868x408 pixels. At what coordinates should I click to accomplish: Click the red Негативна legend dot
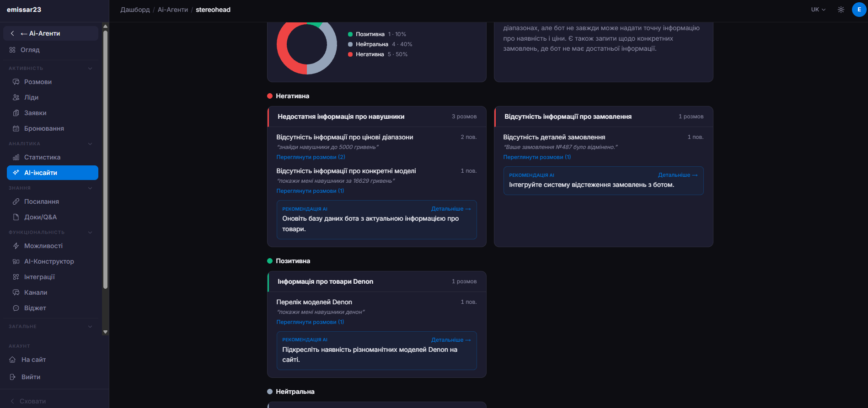pyautogui.click(x=350, y=54)
